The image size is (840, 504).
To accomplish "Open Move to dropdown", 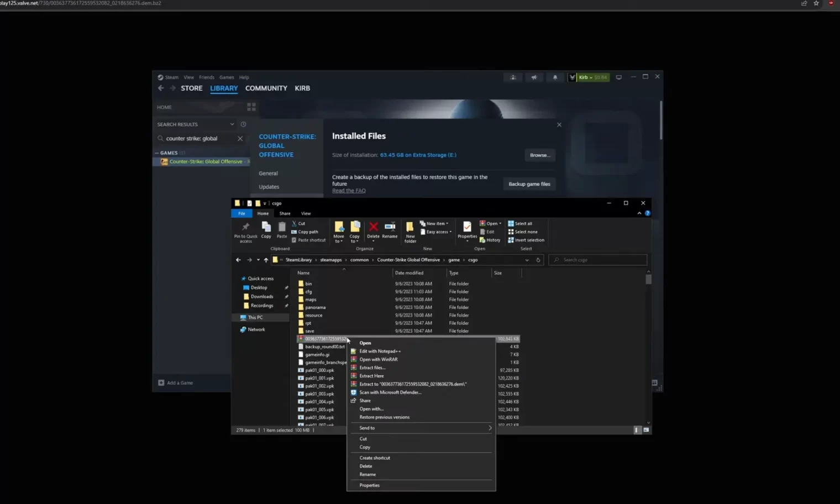I will pyautogui.click(x=339, y=239).
